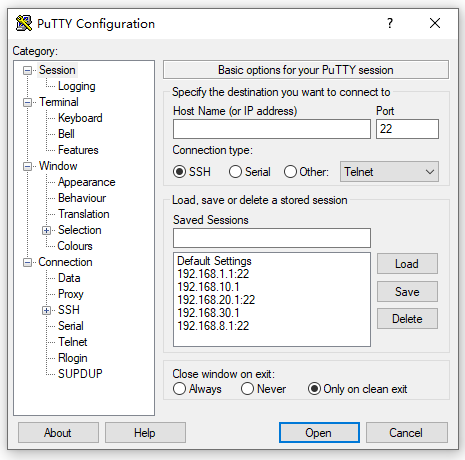Open the Proxy settings category
This screenshot has height=460, width=465.
[x=71, y=294]
